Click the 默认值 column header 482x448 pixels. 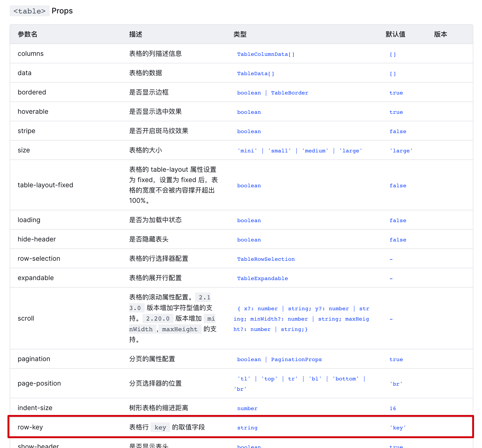click(x=395, y=34)
